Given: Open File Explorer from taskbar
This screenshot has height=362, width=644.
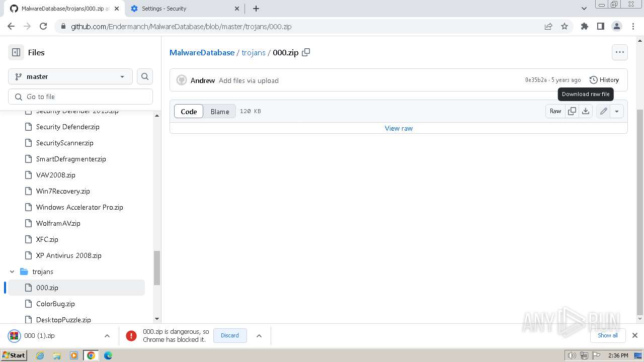Looking at the screenshot, I should 57,355.
